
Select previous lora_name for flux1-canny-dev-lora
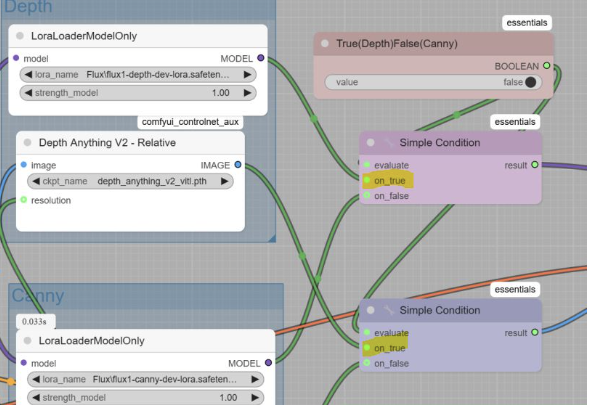[x=36, y=379]
